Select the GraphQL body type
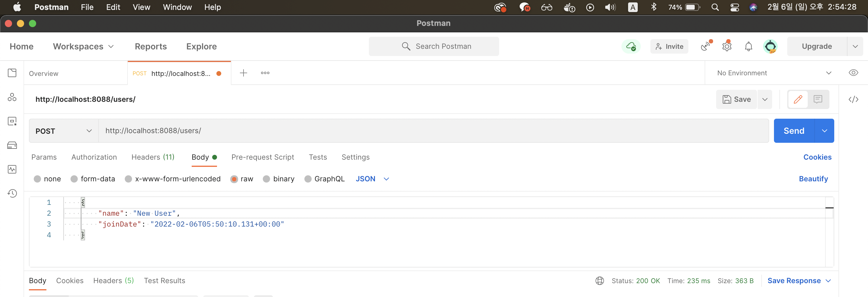 [308, 179]
